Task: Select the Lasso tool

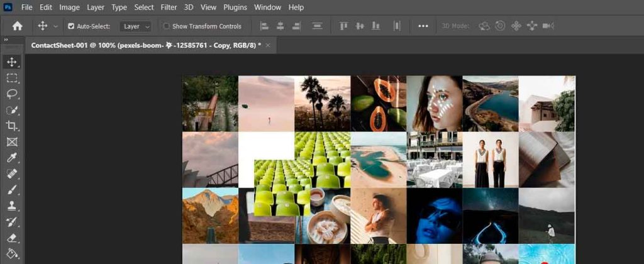Action: (12, 94)
